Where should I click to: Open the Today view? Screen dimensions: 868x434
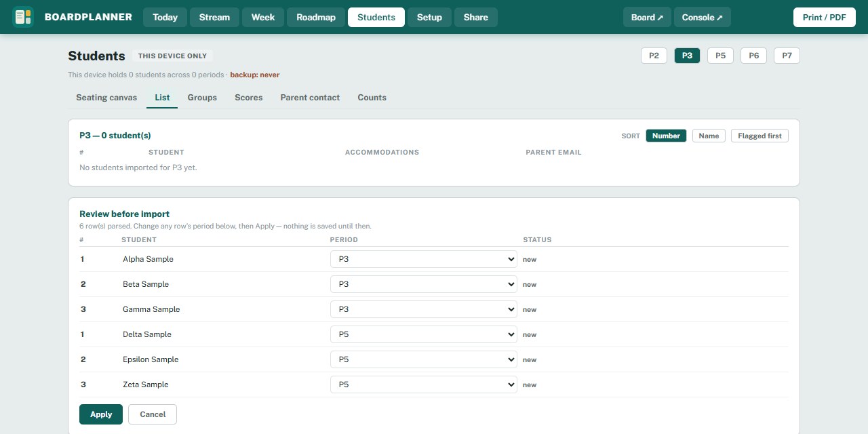165,17
